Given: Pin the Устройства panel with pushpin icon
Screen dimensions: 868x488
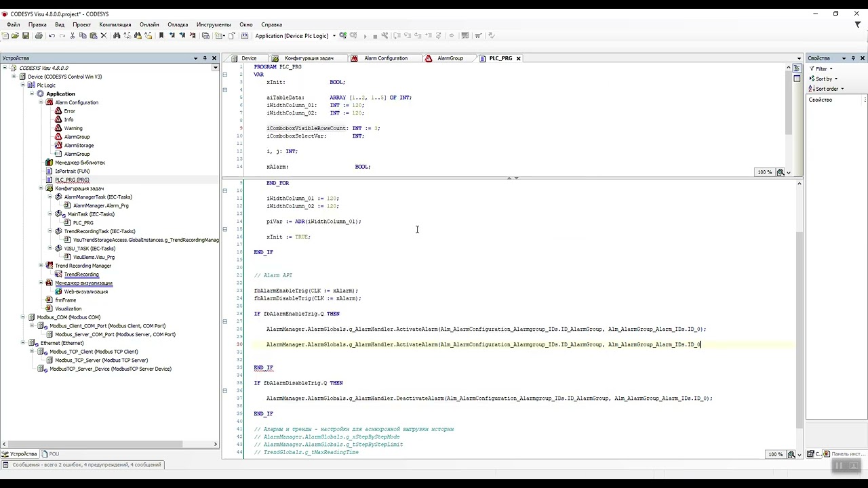Looking at the screenshot, I should click(205, 58).
